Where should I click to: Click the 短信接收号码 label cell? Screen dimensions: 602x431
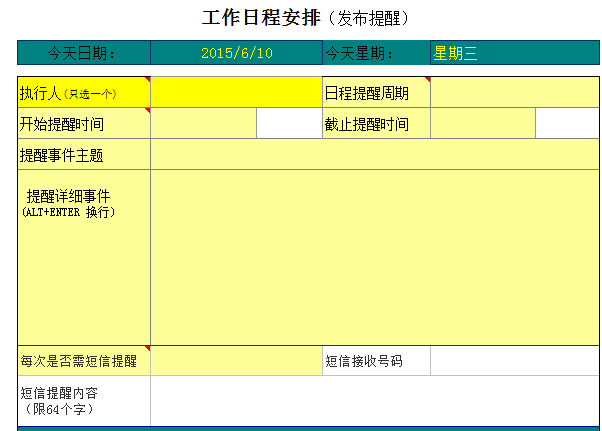click(x=375, y=360)
